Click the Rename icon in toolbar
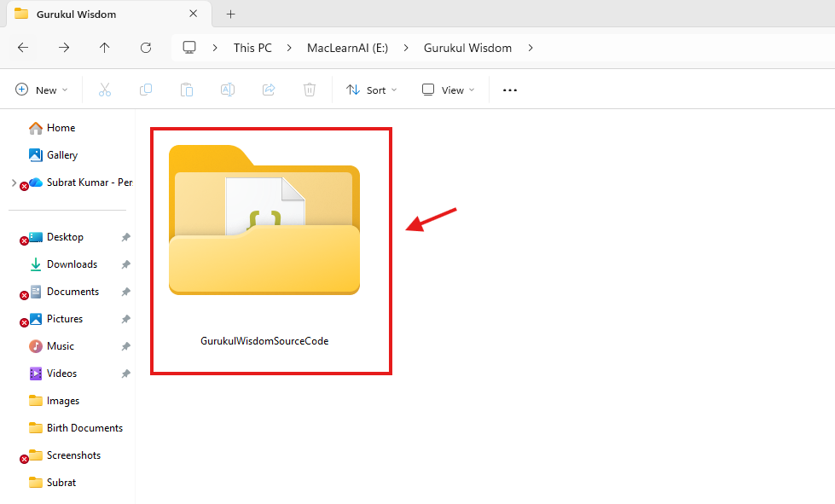 coord(228,90)
